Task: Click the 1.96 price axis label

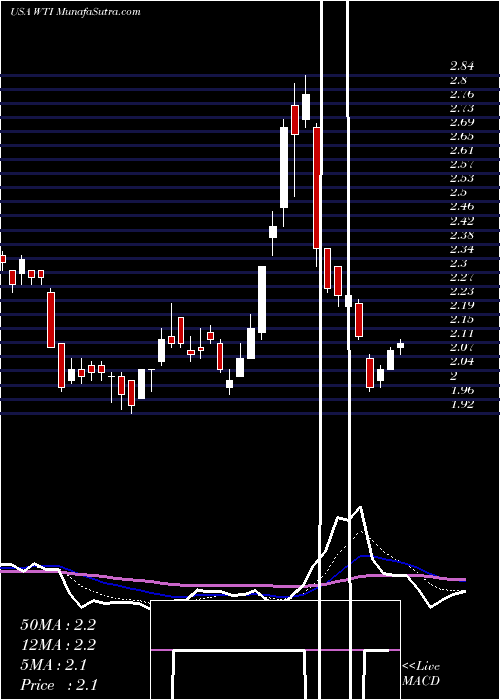Action: coord(462,391)
